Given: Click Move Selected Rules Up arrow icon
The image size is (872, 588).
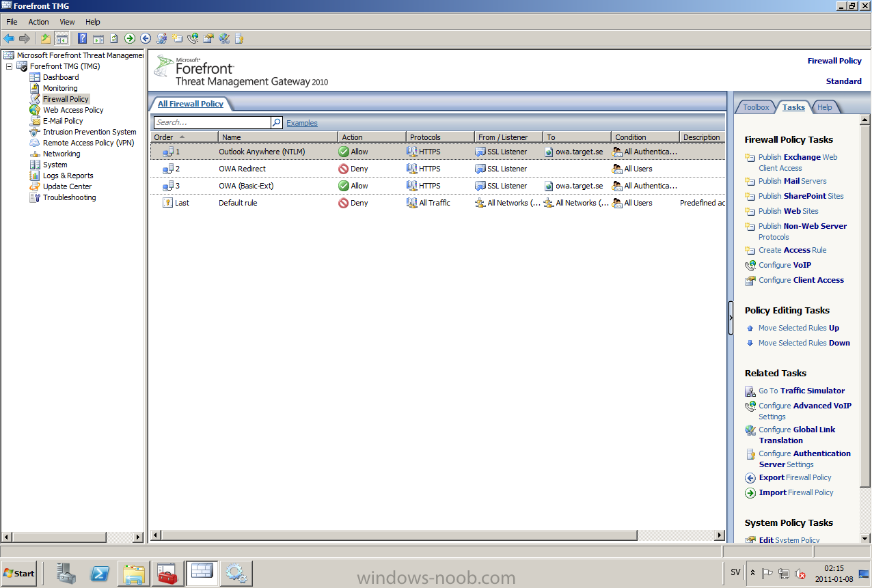Looking at the screenshot, I should [750, 328].
